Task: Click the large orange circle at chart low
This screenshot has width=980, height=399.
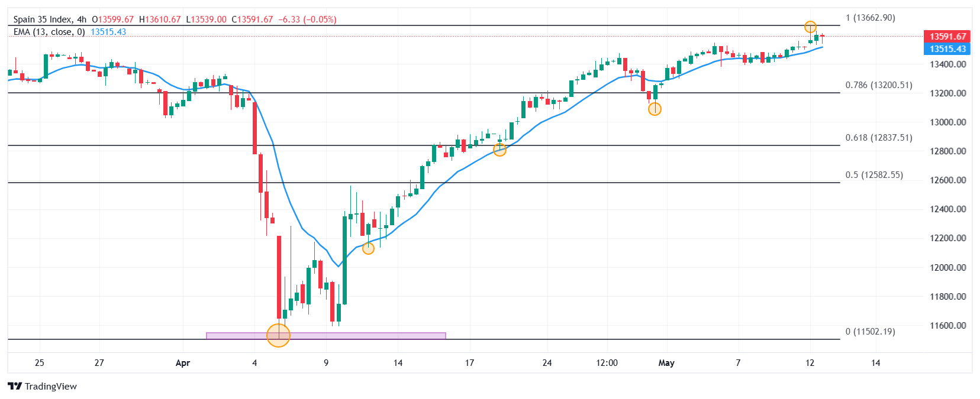Action: [279, 335]
